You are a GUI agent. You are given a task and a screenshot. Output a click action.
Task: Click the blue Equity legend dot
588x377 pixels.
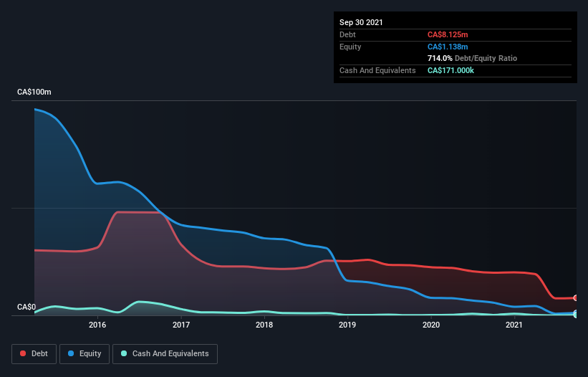(x=71, y=353)
